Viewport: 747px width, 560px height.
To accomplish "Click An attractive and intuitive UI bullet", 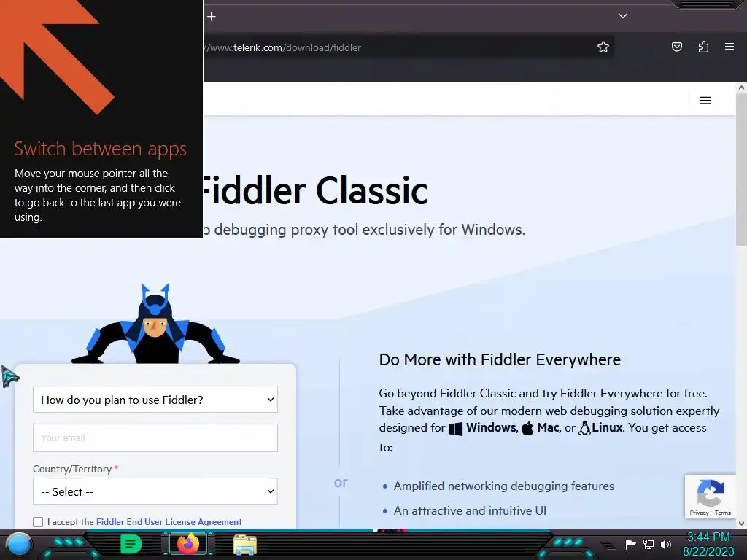I will click(x=470, y=511).
